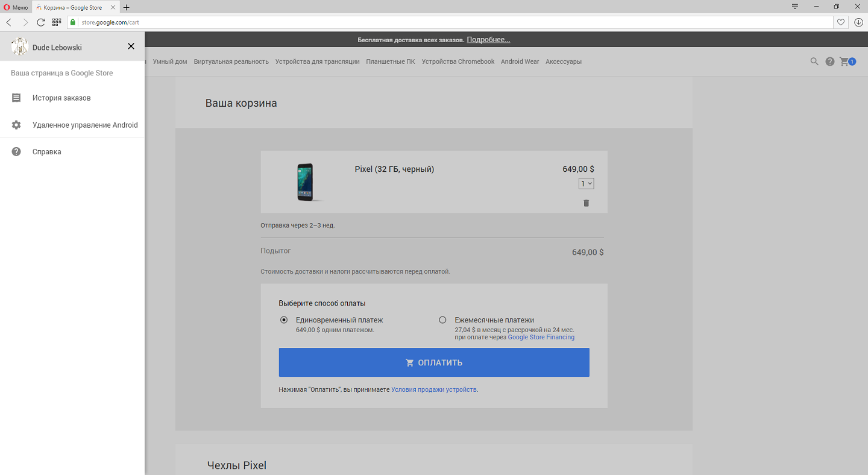Open the browser downloads icon
The image size is (868, 475).
pos(859,22)
